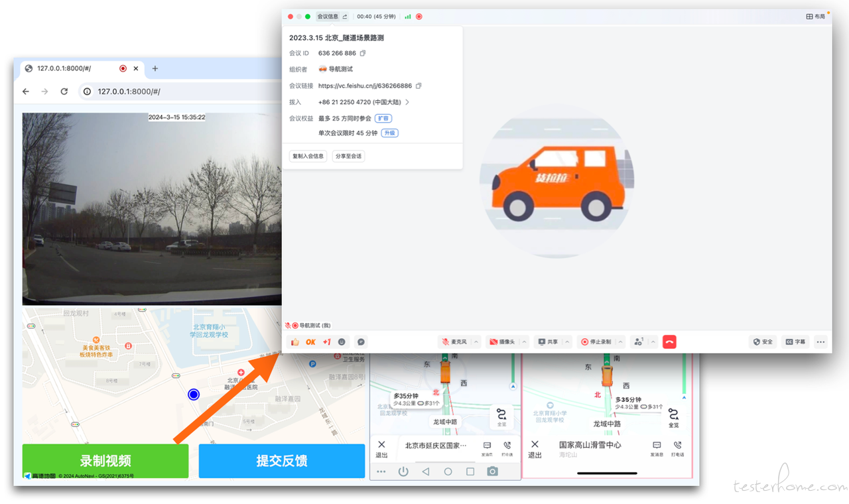Tap 龙域中路 road label on left phone
Screen dimensions: 849x504
click(445, 422)
